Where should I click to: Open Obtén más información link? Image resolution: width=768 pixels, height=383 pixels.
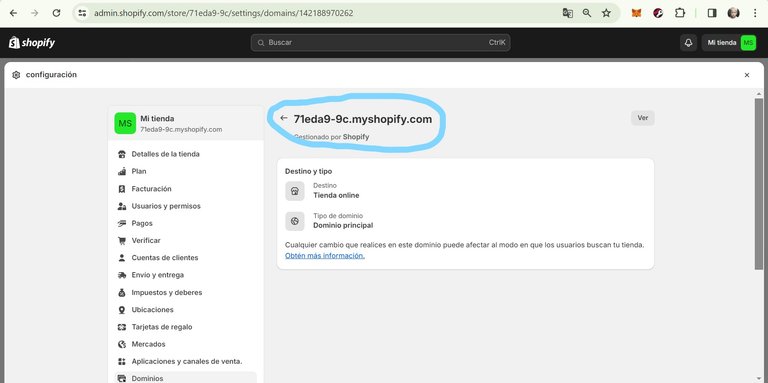325,256
